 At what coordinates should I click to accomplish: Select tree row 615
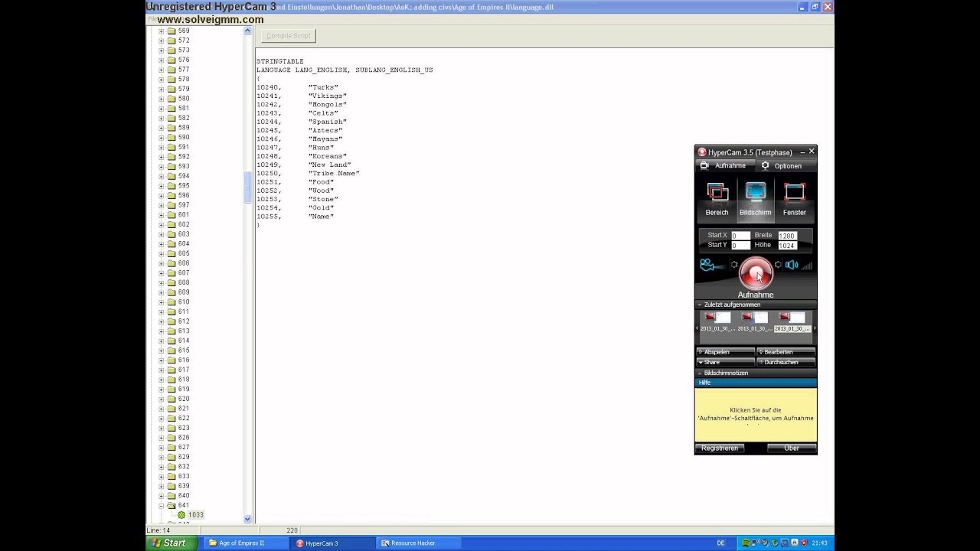pos(184,350)
